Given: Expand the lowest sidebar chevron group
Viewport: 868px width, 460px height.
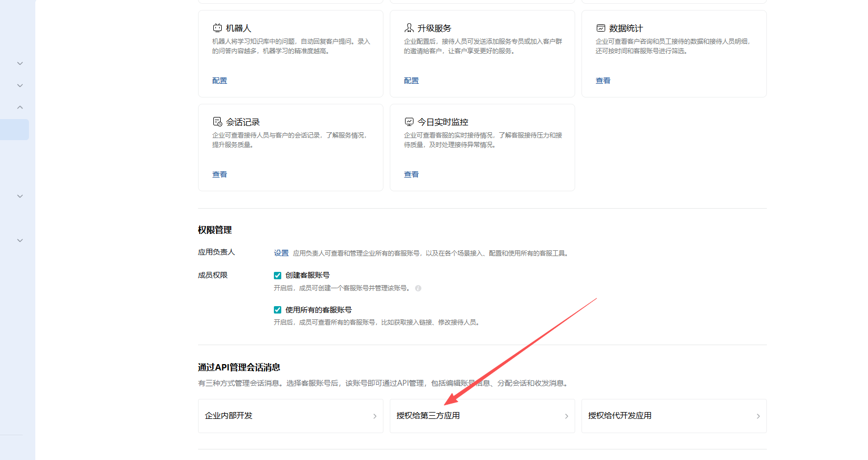Looking at the screenshot, I should [20, 240].
